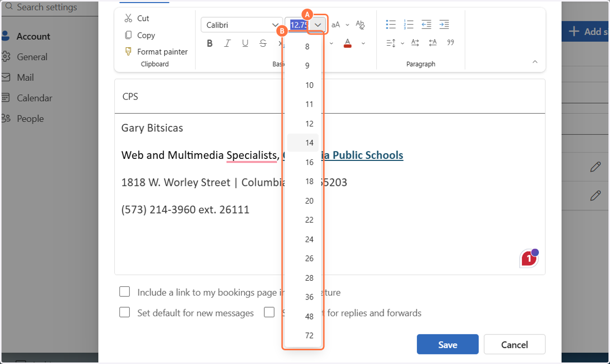
Task: Select font size 8
Action: (x=303, y=47)
